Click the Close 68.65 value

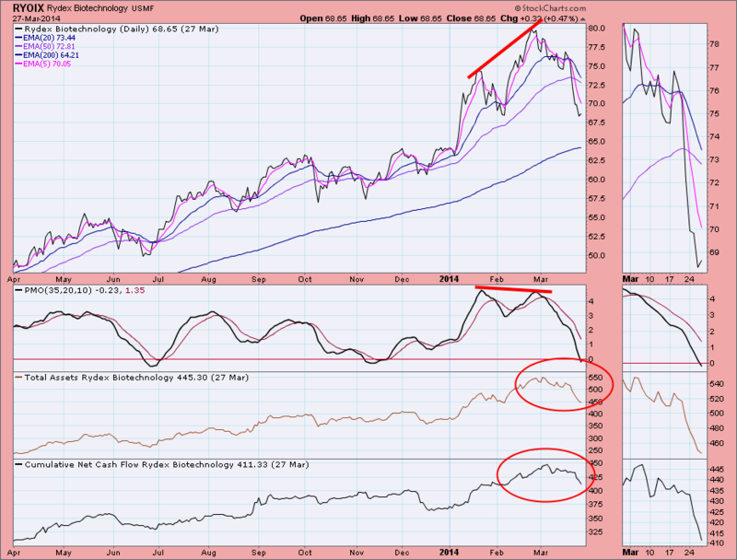[x=471, y=18]
